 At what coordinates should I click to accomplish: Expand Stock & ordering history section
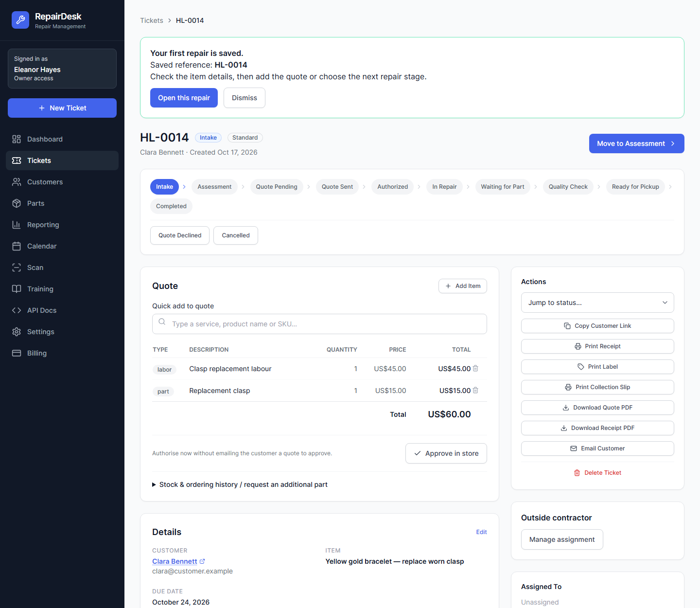240,484
